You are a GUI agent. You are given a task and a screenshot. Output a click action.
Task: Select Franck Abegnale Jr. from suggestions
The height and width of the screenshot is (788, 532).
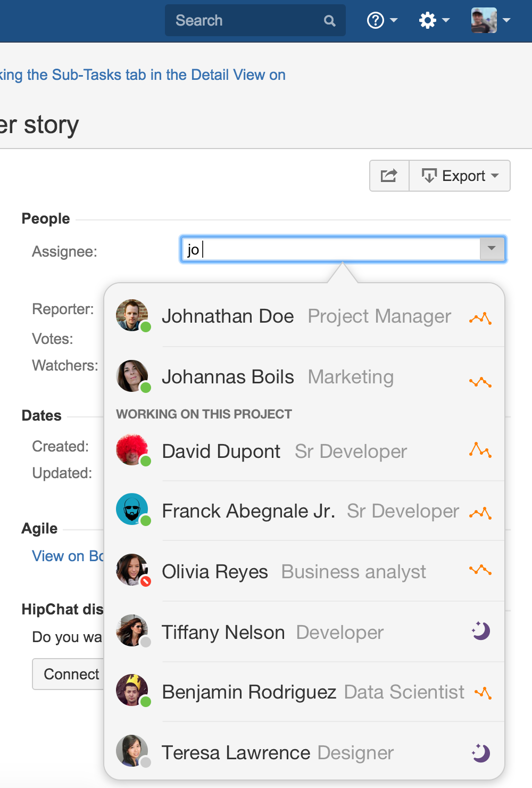click(x=248, y=511)
